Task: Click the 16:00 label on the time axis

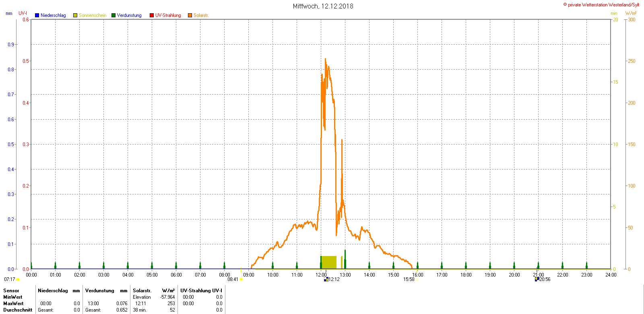Action: 418,275
